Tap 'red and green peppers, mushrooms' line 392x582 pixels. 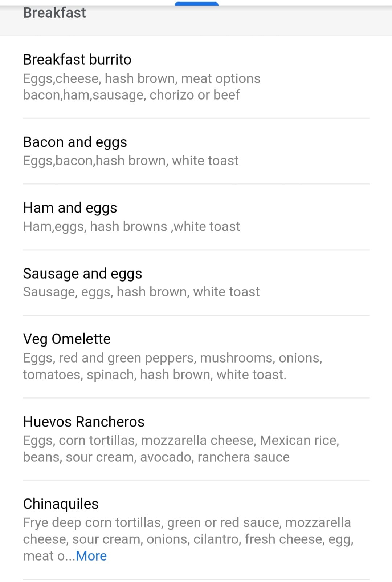point(172,358)
